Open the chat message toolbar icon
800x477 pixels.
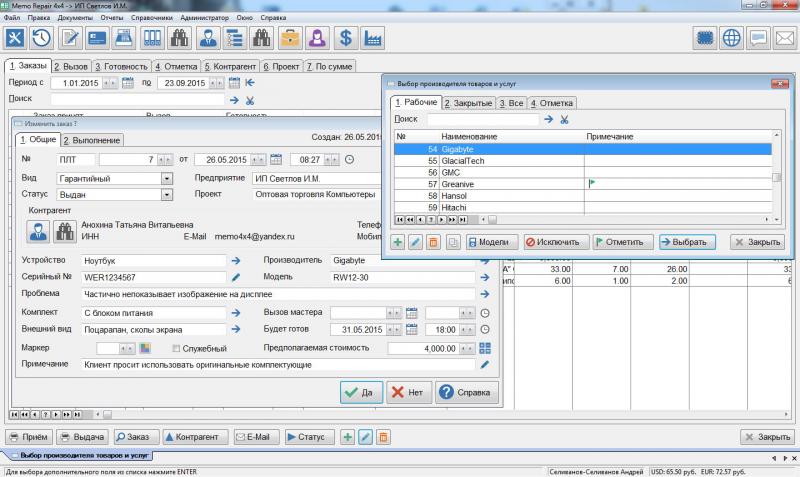click(759, 38)
